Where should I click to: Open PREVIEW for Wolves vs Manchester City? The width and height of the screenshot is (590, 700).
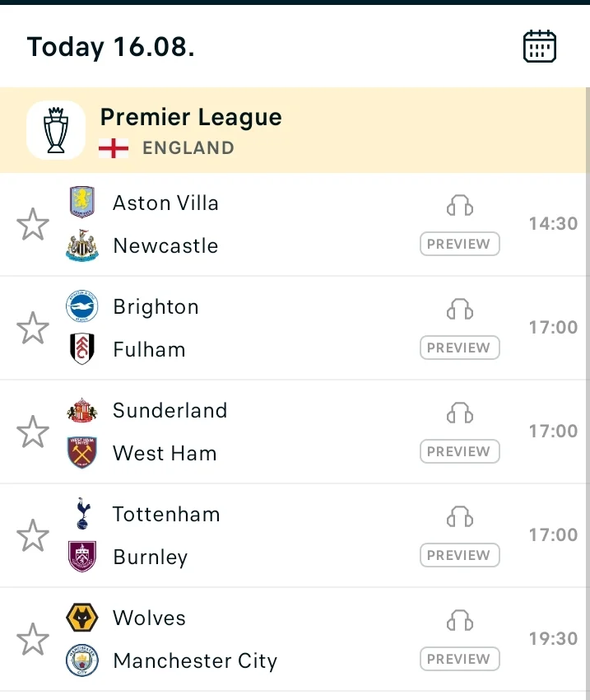(x=459, y=659)
